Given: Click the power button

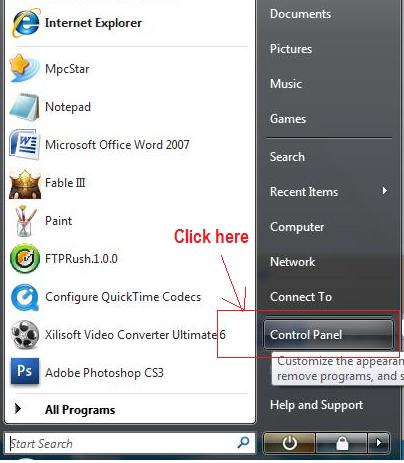Looking at the screenshot, I should 289,443.
